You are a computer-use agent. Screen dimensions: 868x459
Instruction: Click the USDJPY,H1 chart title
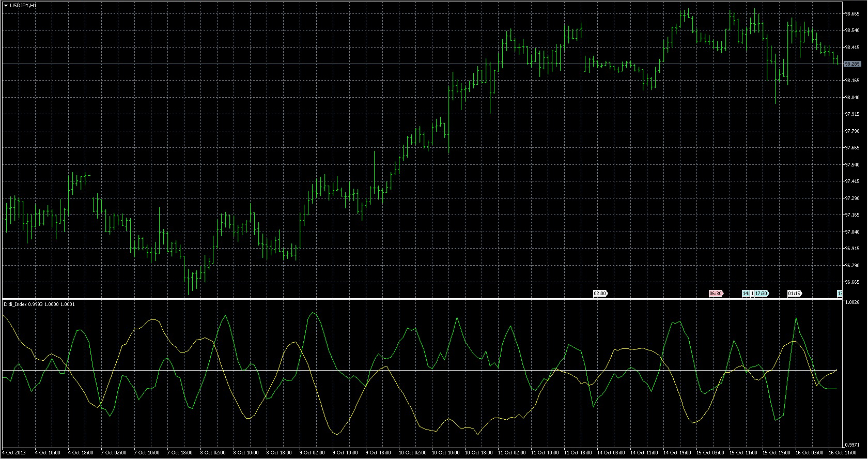pyautogui.click(x=23, y=5)
